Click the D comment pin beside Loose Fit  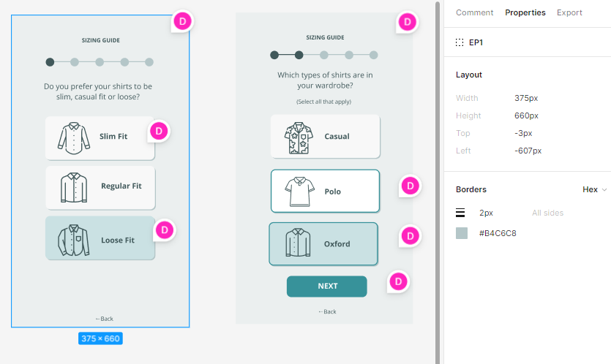(x=165, y=230)
